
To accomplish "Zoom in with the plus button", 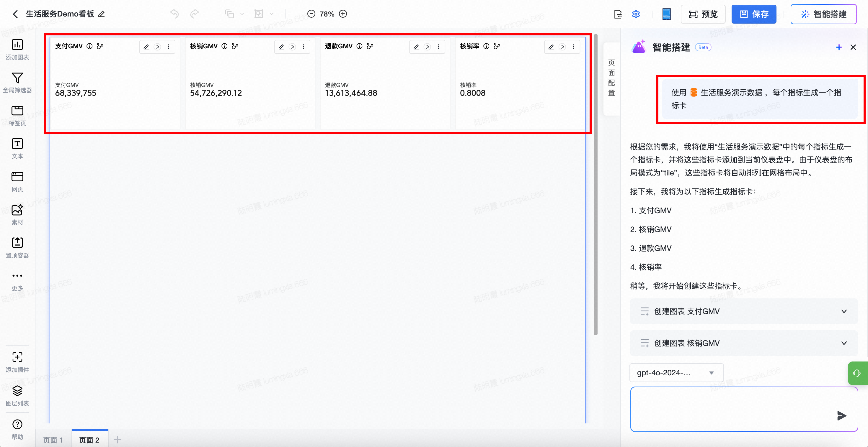I will (x=343, y=14).
